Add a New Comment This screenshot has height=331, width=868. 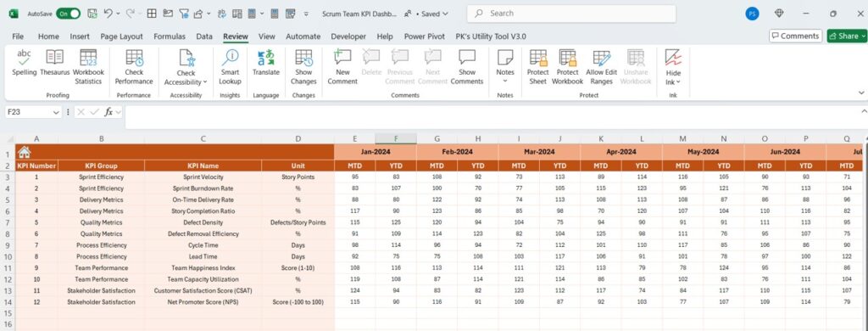pyautogui.click(x=342, y=66)
